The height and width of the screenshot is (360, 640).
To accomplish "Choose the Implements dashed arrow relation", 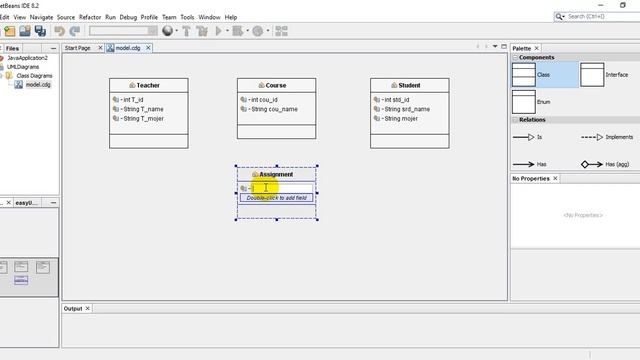I will tap(607, 137).
